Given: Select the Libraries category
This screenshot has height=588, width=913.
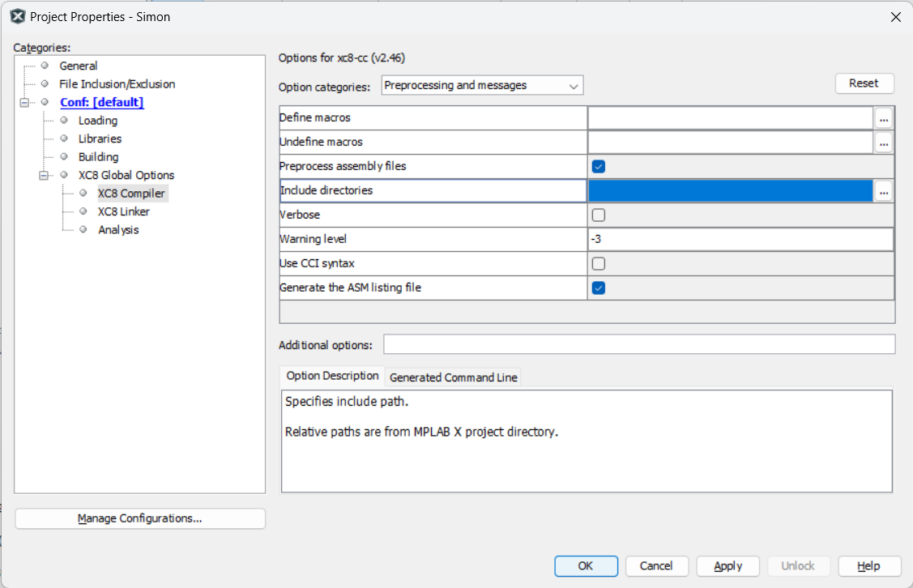Looking at the screenshot, I should pos(100,138).
